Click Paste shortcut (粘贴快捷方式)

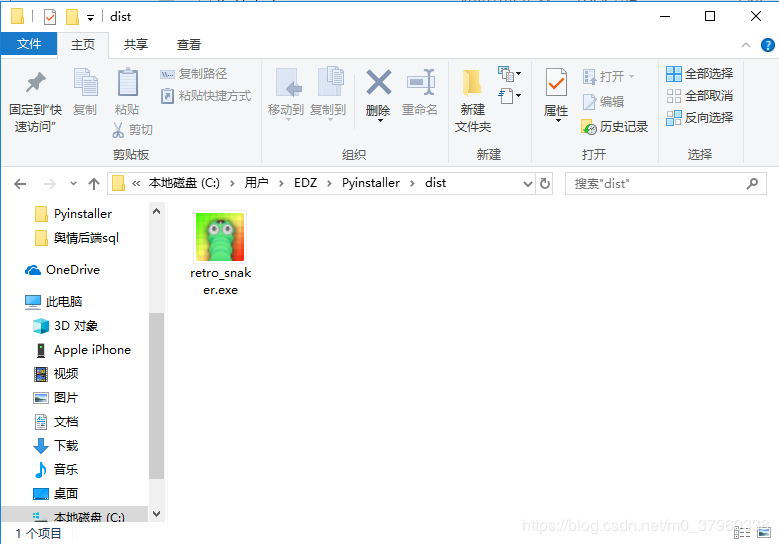pos(206,96)
